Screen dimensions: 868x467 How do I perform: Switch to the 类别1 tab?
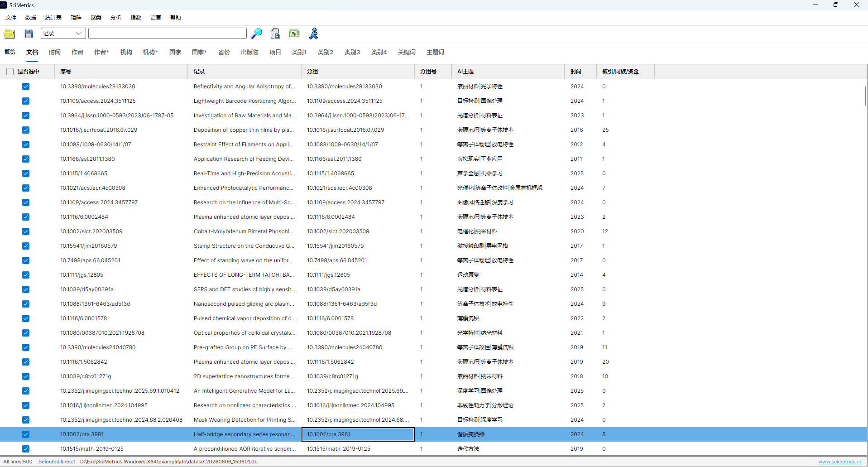[299, 52]
